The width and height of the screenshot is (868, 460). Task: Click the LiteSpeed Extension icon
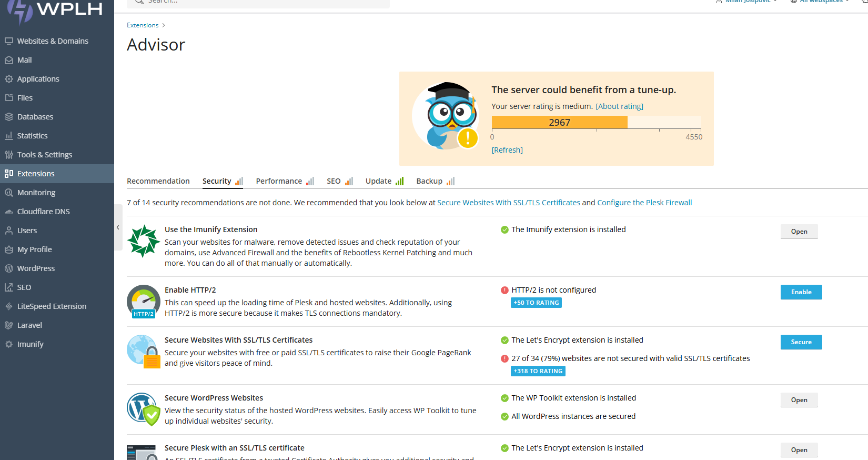click(x=9, y=306)
